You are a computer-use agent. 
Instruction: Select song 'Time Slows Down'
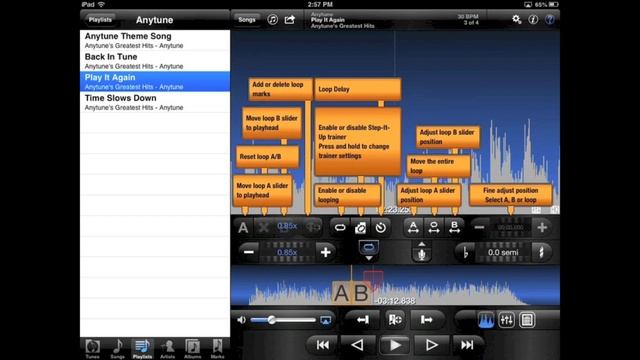click(x=155, y=102)
